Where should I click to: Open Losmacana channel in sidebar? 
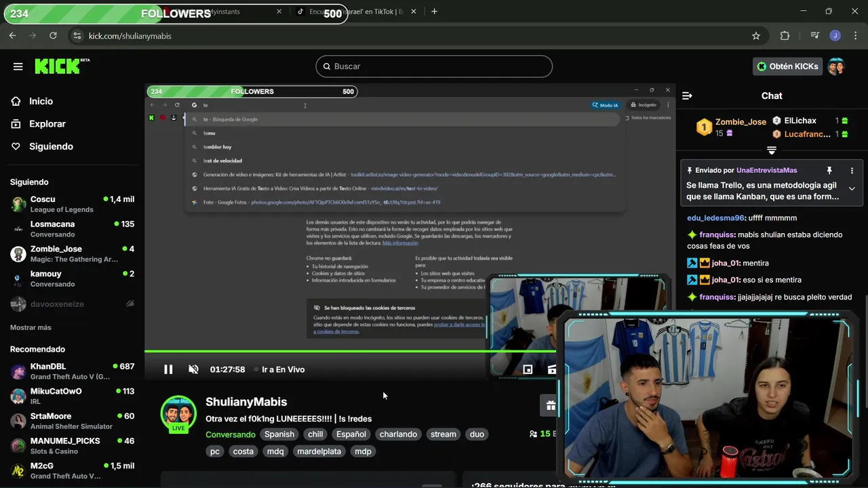72,229
